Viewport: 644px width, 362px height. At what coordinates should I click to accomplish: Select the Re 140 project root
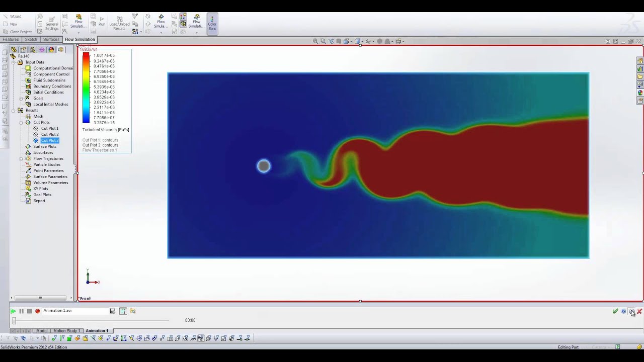coord(20,56)
